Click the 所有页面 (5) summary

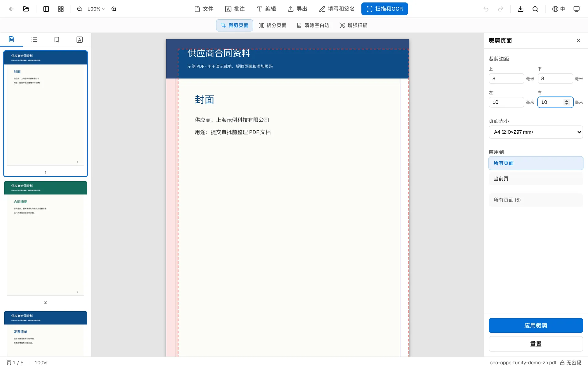[x=536, y=200]
